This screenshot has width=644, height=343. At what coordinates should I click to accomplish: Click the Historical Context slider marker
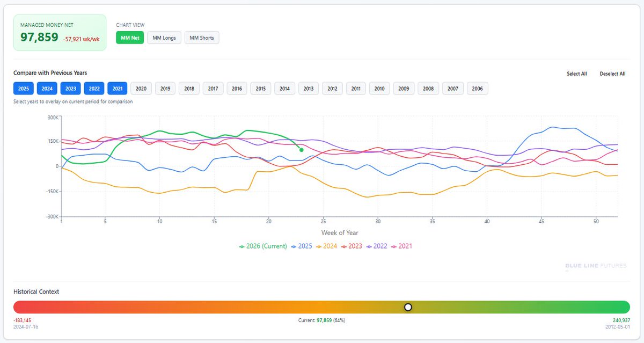[x=408, y=307]
